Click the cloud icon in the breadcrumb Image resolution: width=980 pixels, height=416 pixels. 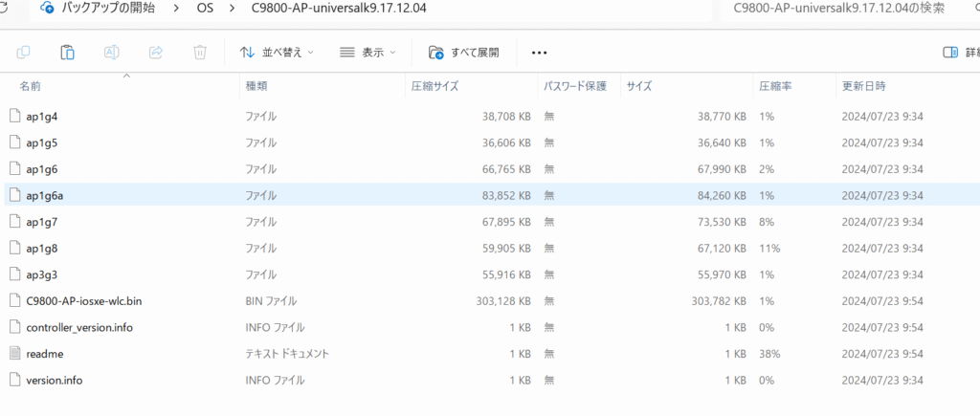pos(47,8)
